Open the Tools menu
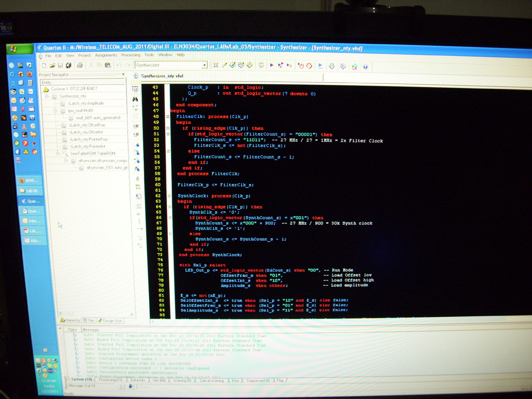The width and height of the screenshot is (532, 399). 149,55
